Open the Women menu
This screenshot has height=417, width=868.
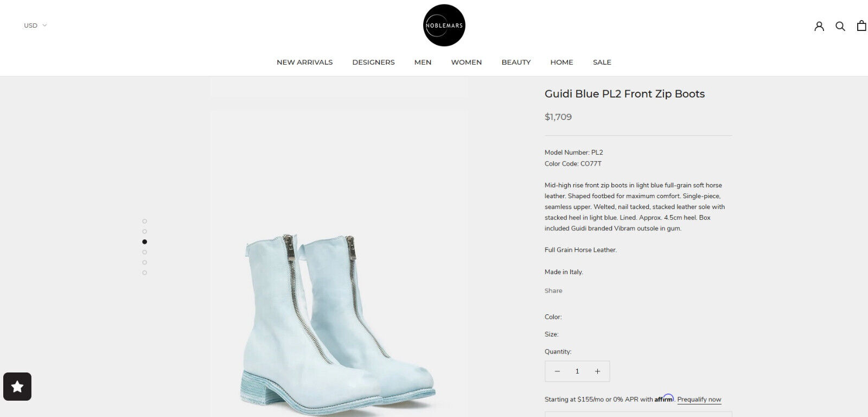point(466,62)
